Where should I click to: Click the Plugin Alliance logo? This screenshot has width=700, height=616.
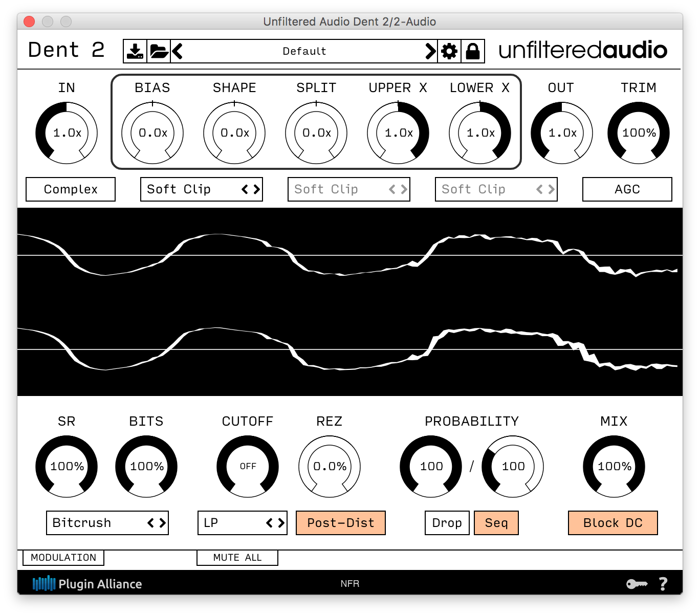[87, 584]
